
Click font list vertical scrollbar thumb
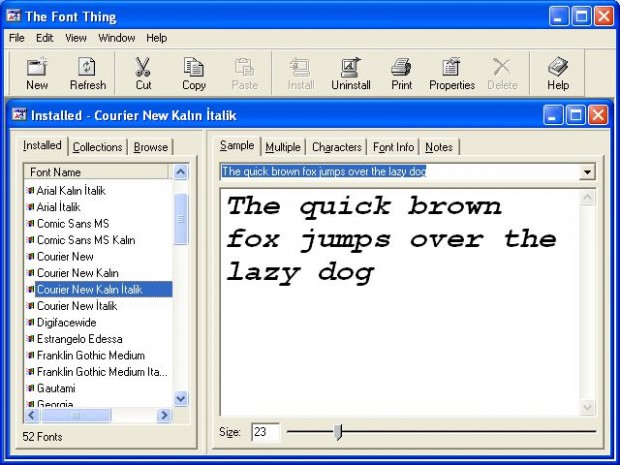(x=181, y=219)
